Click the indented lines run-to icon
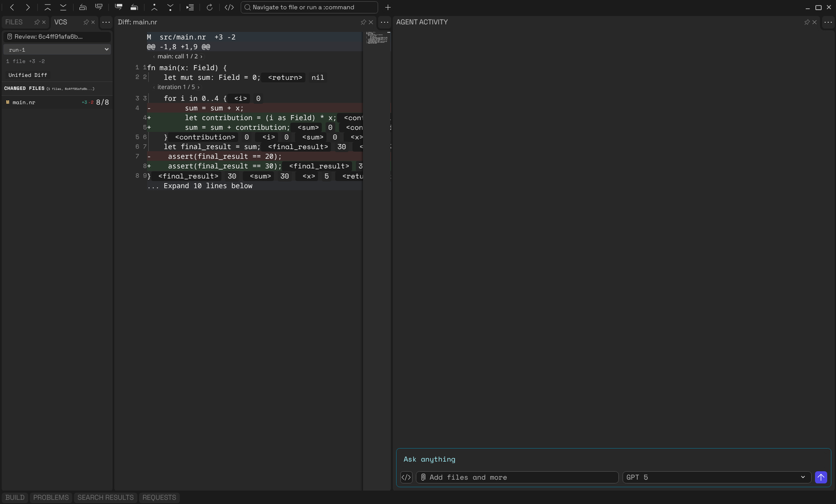This screenshot has width=836, height=504. 190,7
